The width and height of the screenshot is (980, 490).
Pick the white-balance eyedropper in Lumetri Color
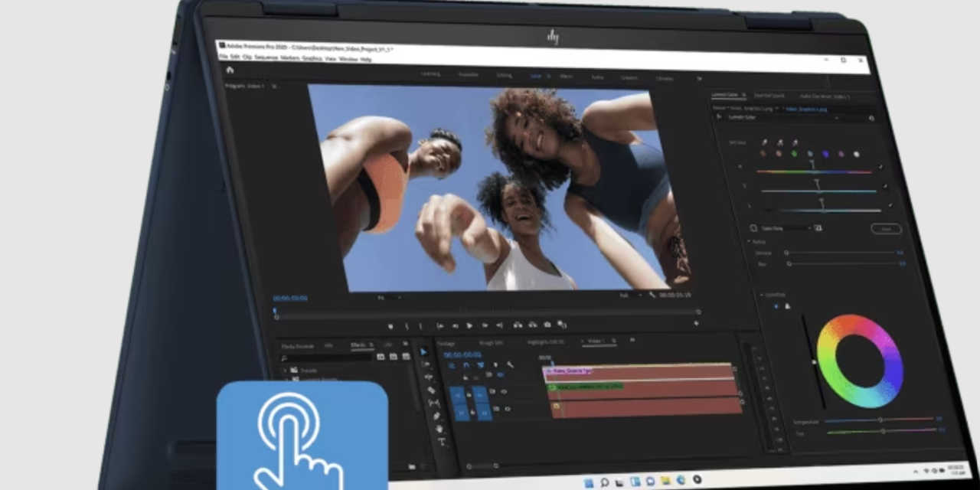[764, 142]
